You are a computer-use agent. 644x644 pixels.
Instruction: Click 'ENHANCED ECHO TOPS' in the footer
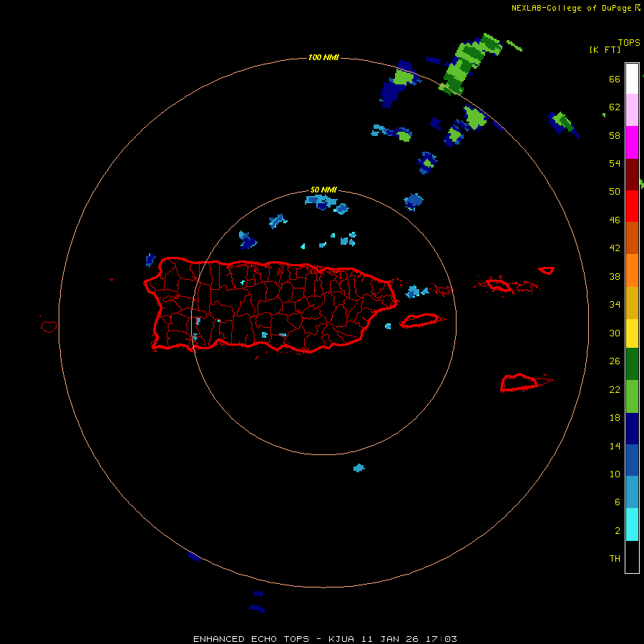pos(251,639)
